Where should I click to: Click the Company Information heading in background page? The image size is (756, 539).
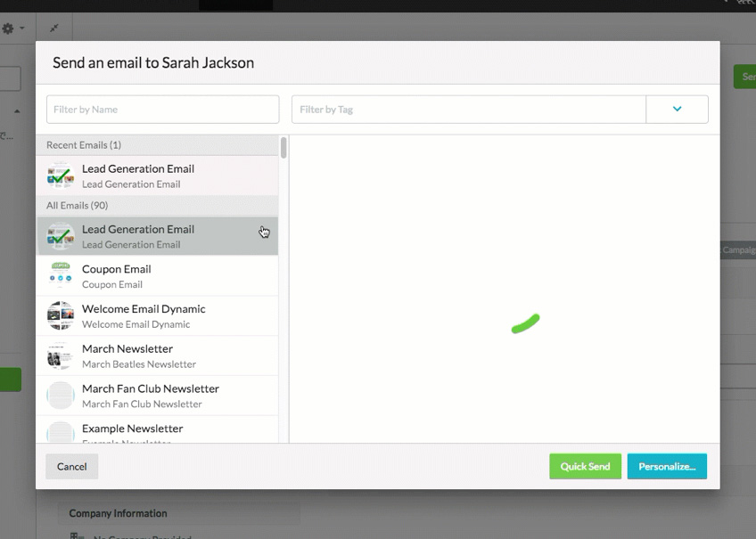tap(118, 513)
